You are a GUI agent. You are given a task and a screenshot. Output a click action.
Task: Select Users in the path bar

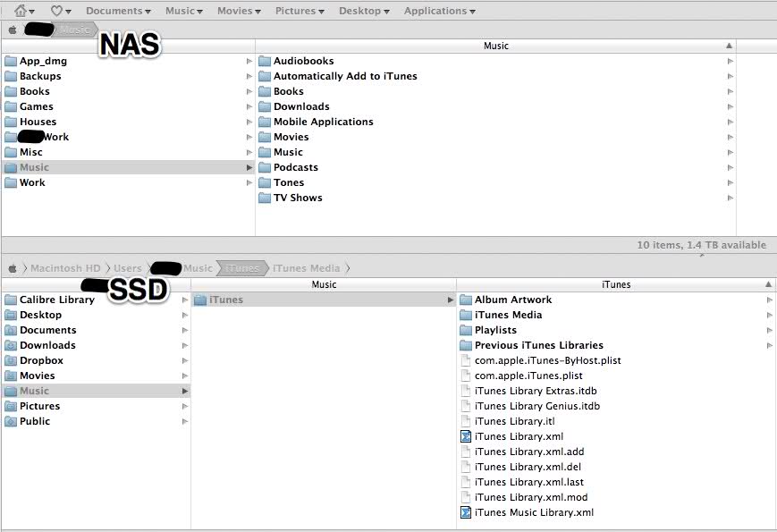(x=127, y=268)
